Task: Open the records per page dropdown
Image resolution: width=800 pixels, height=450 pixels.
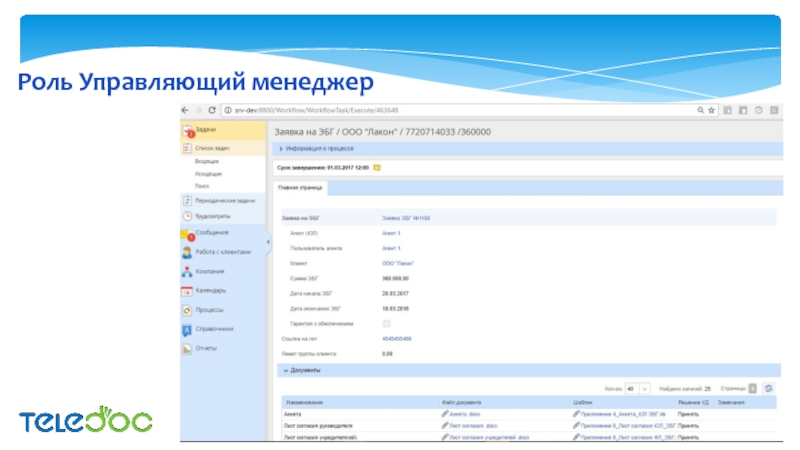Action: point(635,388)
